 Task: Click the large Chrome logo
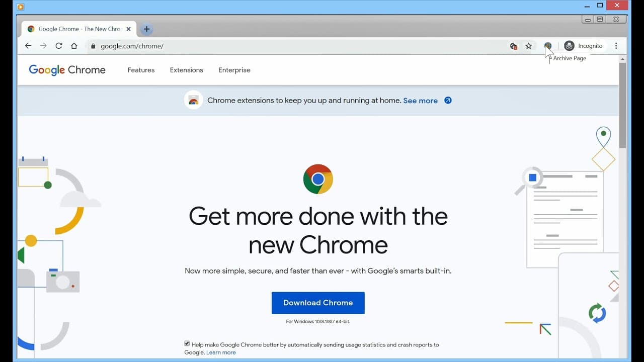(x=318, y=179)
